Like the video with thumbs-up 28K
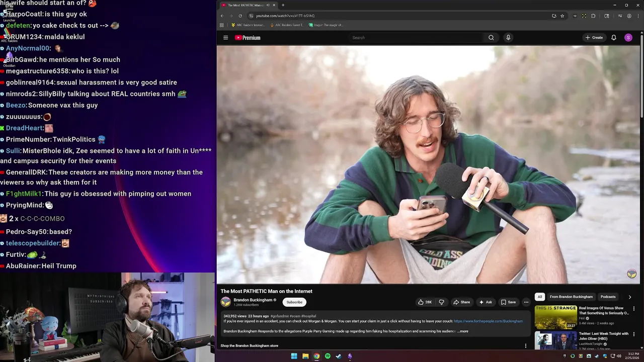The image size is (644, 362). tap(425, 302)
